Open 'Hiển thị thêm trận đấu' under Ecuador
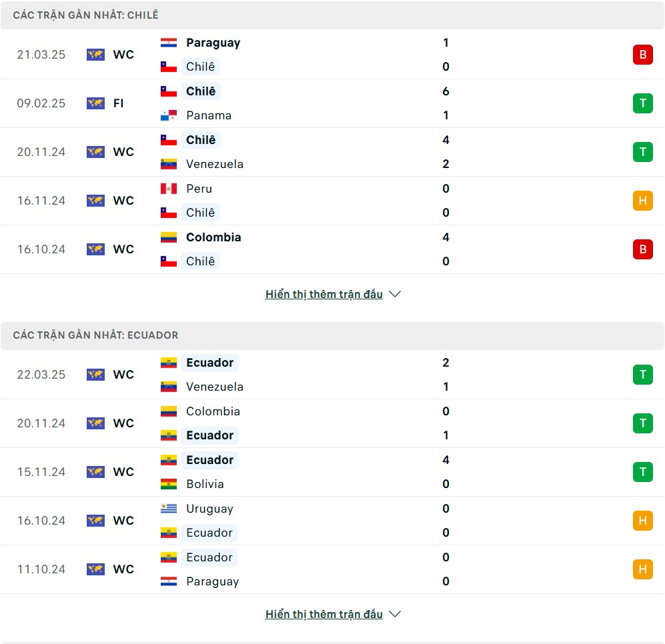Image resolution: width=665 pixels, height=644 pixels. click(x=324, y=614)
